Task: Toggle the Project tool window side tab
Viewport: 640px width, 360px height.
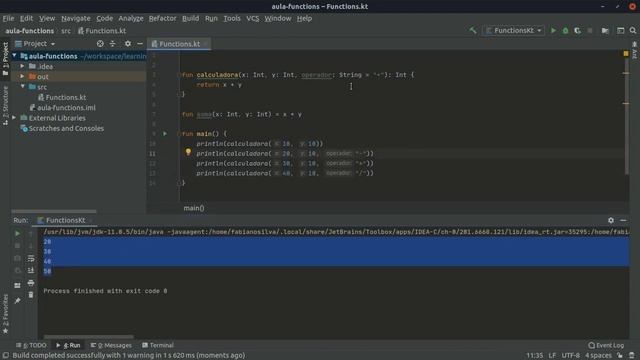Action: click(5, 58)
